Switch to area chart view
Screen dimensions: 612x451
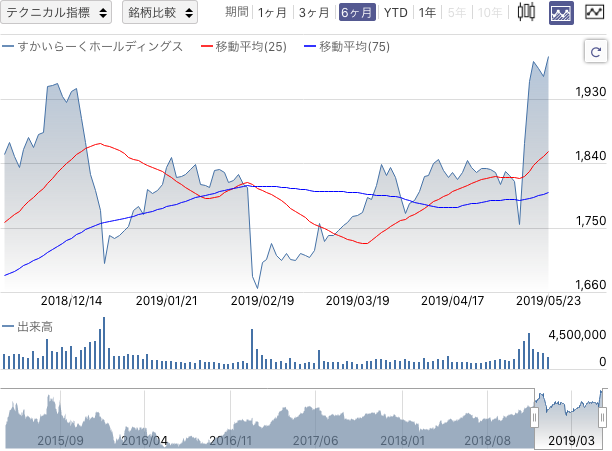pyautogui.click(x=561, y=12)
